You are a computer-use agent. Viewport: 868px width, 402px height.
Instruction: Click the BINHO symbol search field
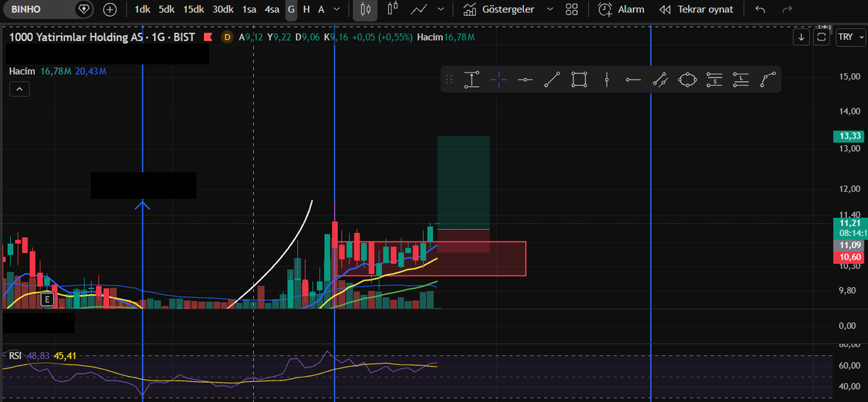[x=48, y=9]
